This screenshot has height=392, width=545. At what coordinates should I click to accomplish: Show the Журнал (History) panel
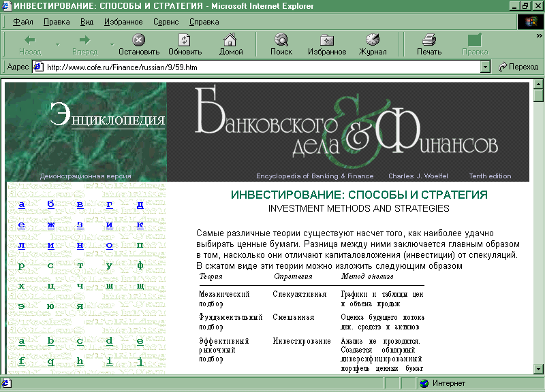point(373,40)
